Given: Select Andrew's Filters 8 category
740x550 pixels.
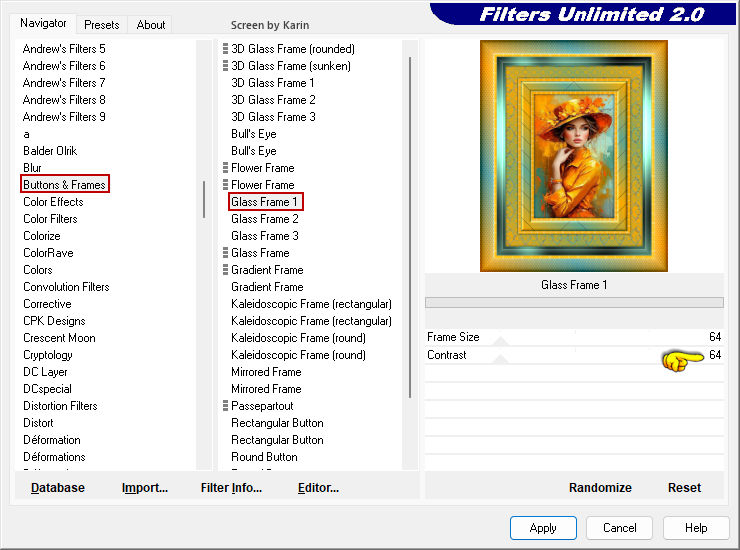Looking at the screenshot, I should pyautogui.click(x=64, y=100).
